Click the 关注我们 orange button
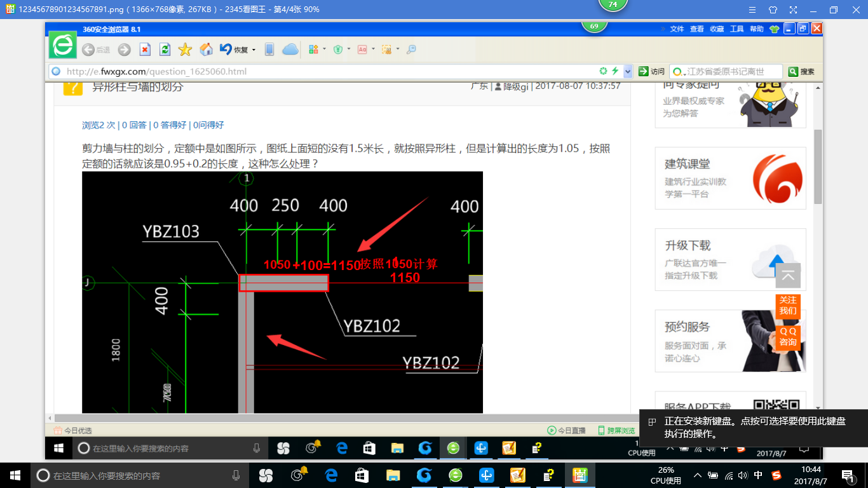This screenshot has width=868, height=488. pyautogui.click(x=788, y=306)
